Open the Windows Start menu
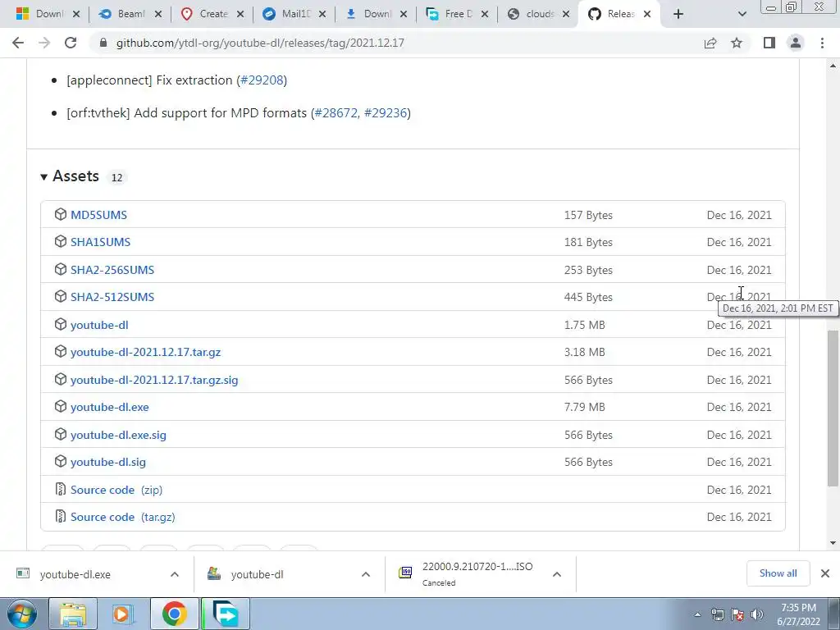Image resolution: width=840 pixels, height=630 pixels. 21,614
